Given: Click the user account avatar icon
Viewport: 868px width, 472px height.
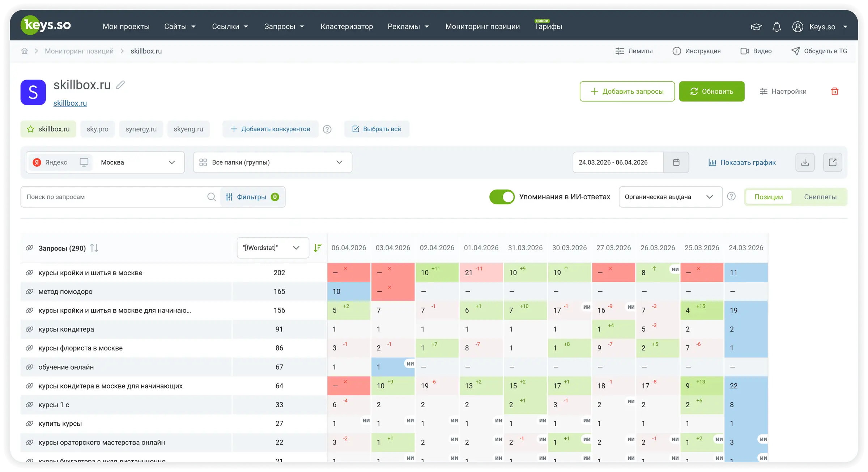Looking at the screenshot, I should (x=797, y=27).
